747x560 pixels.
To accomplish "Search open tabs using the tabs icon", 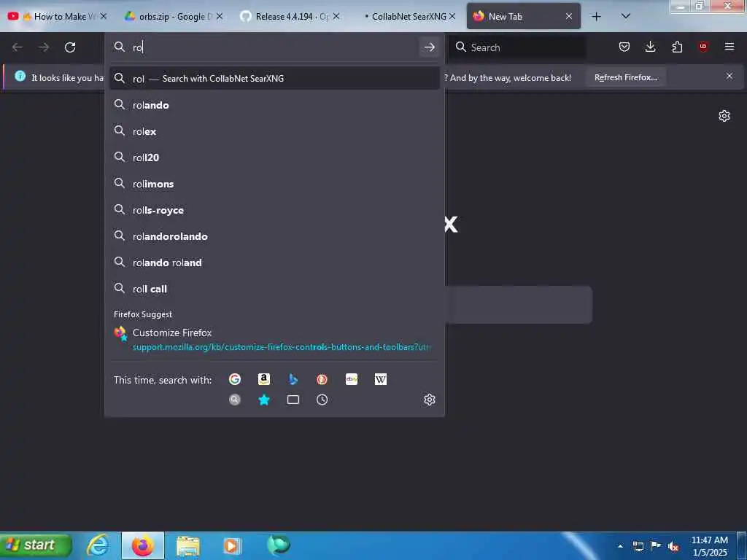I will click(293, 400).
